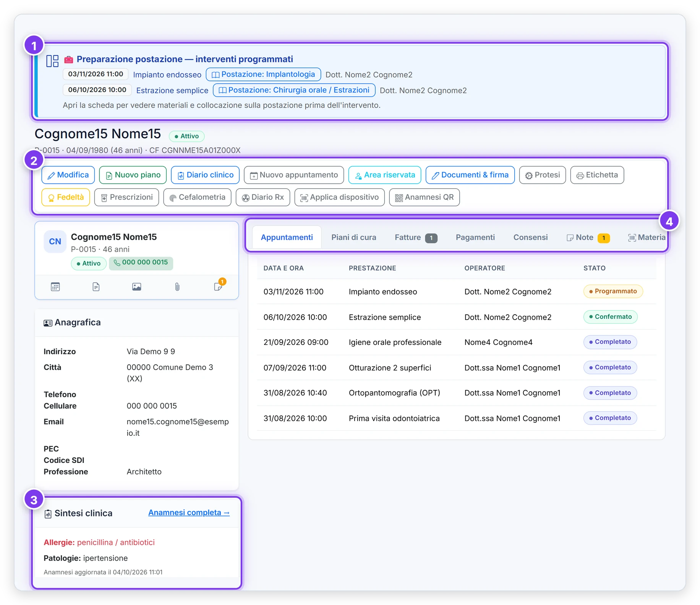Launch Cefalometria

click(197, 197)
